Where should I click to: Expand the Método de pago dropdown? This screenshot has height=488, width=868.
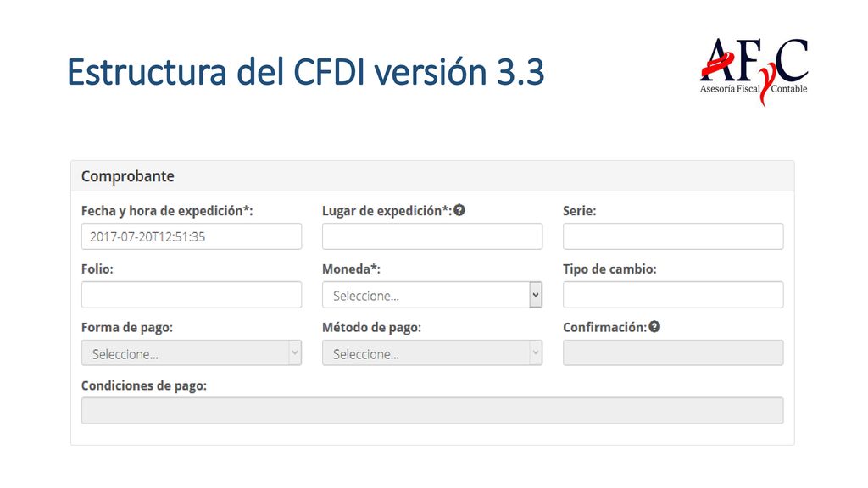click(432, 353)
